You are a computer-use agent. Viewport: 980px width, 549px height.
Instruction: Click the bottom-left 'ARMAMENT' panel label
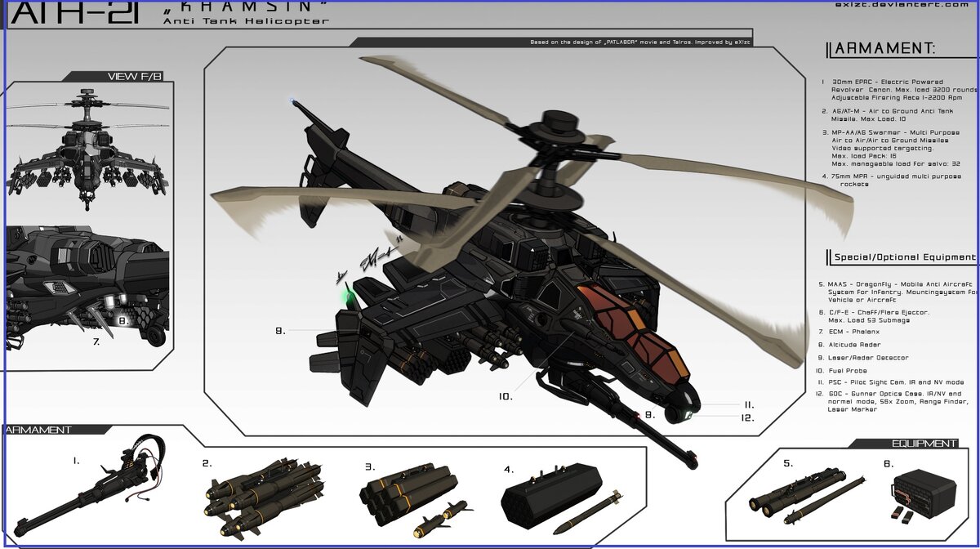(x=39, y=430)
